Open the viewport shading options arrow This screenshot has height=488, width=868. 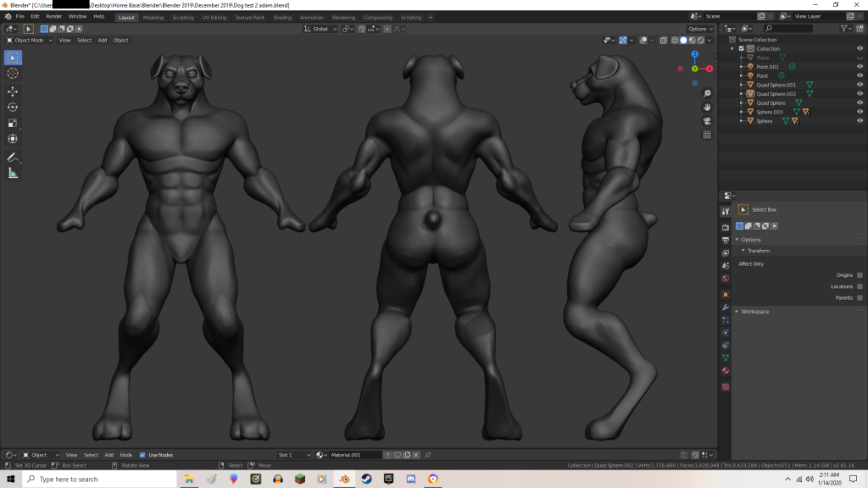(x=709, y=41)
